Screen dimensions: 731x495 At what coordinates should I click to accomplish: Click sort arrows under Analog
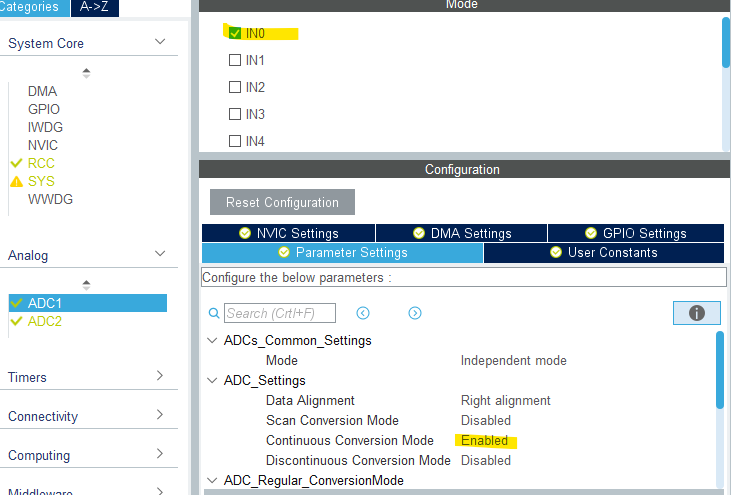pyautogui.click(x=86, y=285)
